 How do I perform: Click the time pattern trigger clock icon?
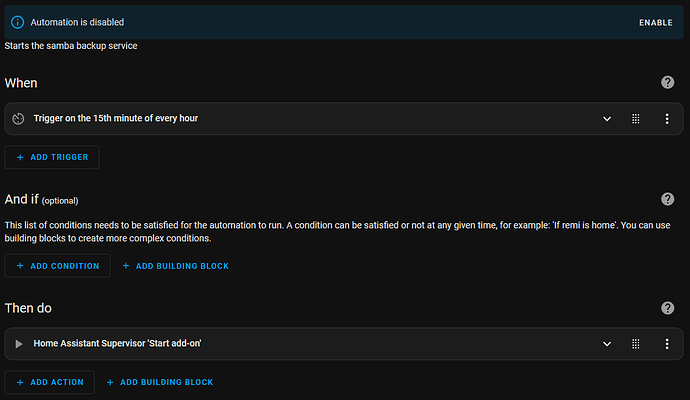click(x=18, y=119)
